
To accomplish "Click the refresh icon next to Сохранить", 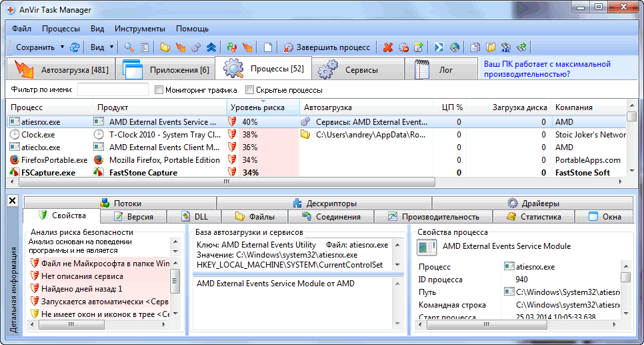I will [x=75, y=47].
